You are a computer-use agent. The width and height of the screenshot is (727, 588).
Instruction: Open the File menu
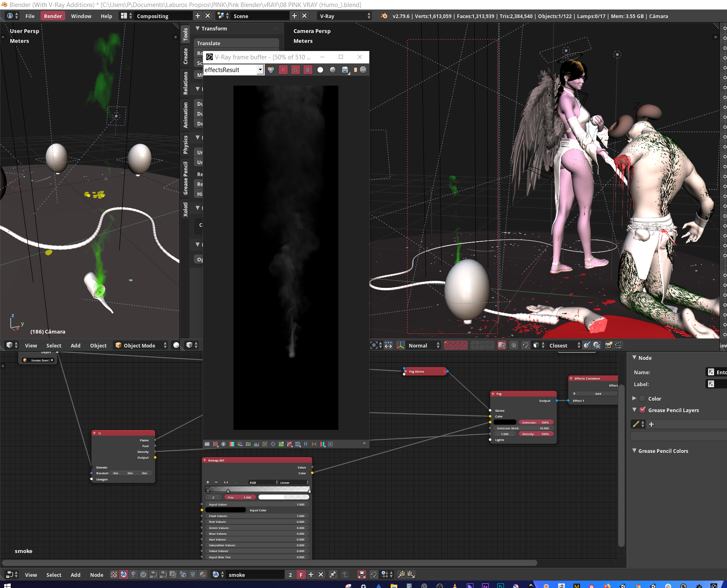[x=30, y=16]
